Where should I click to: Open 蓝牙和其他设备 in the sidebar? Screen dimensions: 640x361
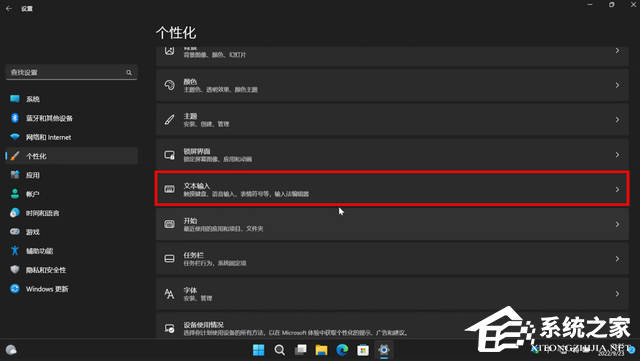(x=71, y=118)
